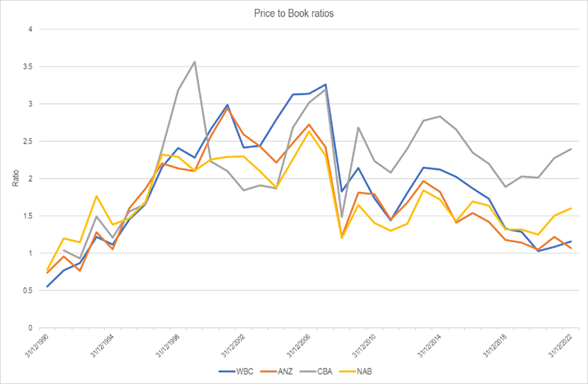Select the WBC legend label
The height and width of the screenshot is (384, 588).
point(246,371)
